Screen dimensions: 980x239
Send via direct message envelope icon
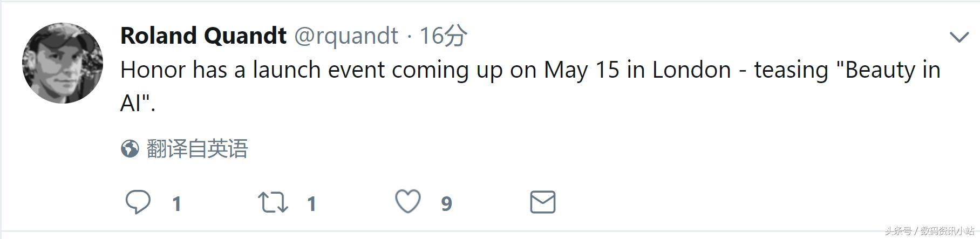point(542,202)
